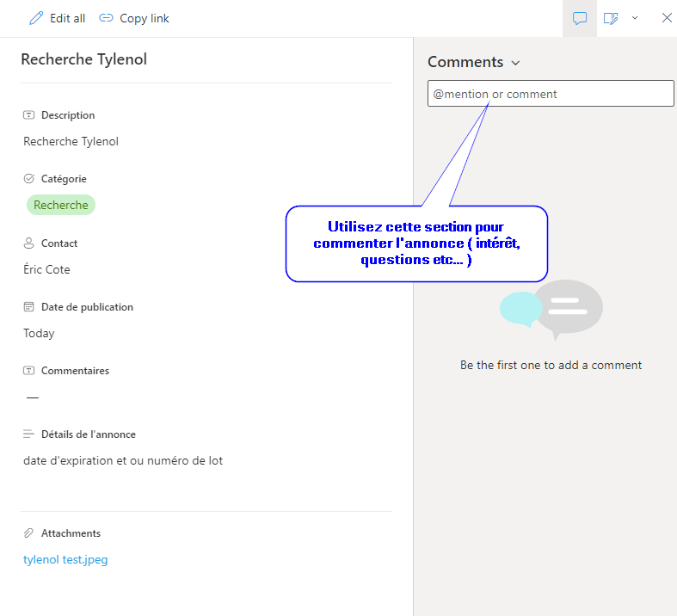
Task: Click the Éric Cote contact name
Action: (46, 269)
